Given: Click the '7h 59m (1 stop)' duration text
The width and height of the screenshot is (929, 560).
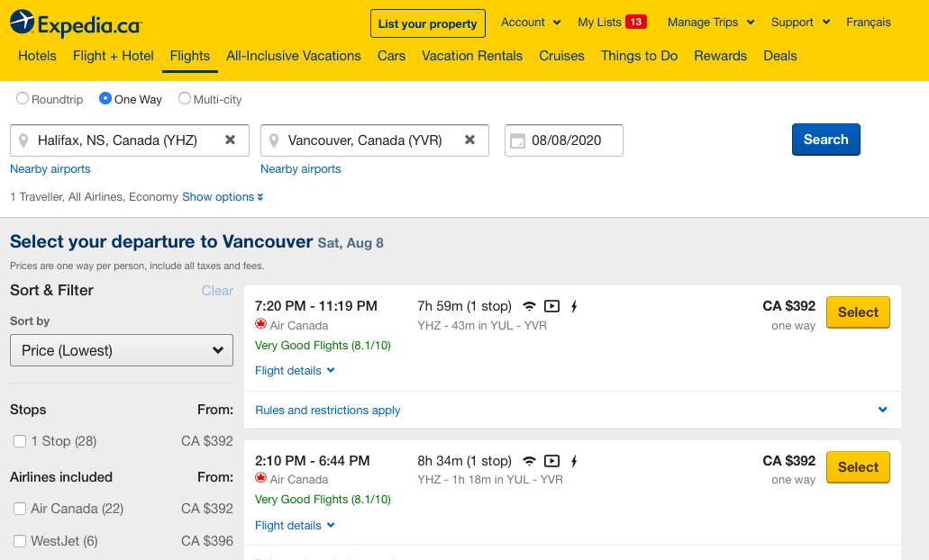Looking at the screenshot, I should point(465,306).
